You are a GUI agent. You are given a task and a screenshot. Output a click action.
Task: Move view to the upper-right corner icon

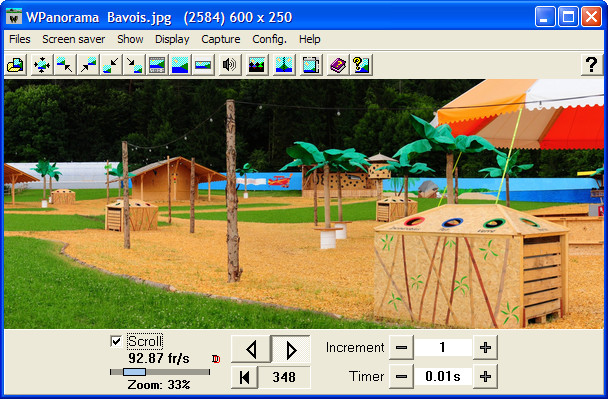pyautogui.click(x=88, y=65)
